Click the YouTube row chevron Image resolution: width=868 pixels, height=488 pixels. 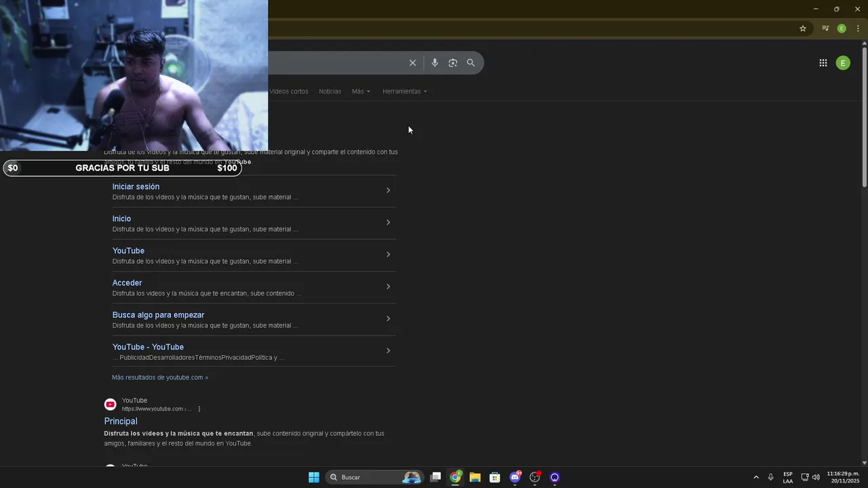pos(388,254)
